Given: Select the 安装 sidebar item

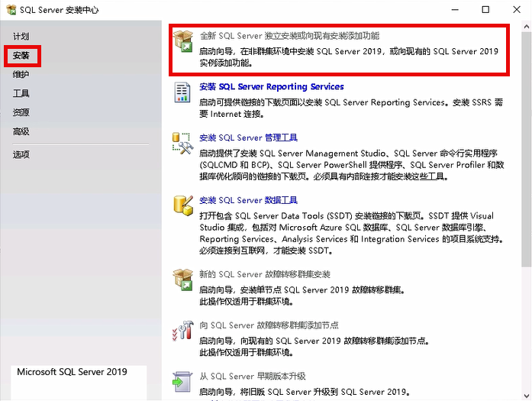Looking at the screenshot, I should click(x=21, y=56).
